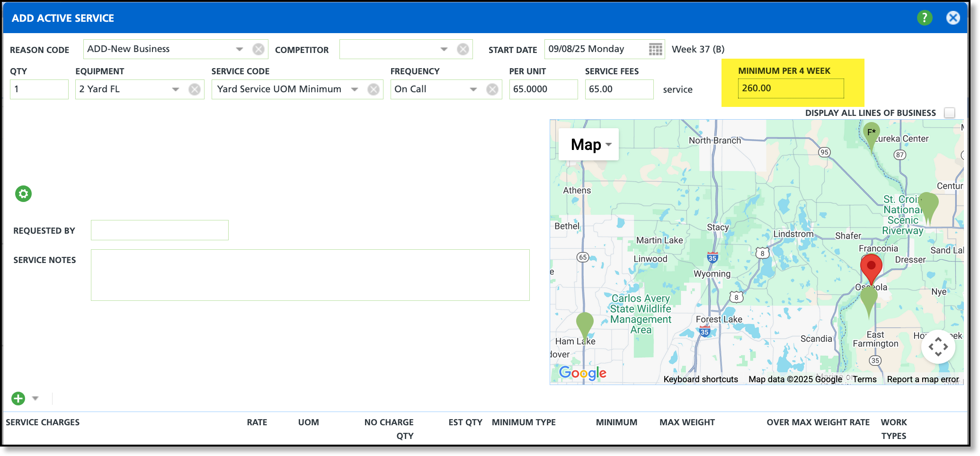Click the No Charge Qty column header
Screen dimensions: 980x456
[x=389, y=429]
